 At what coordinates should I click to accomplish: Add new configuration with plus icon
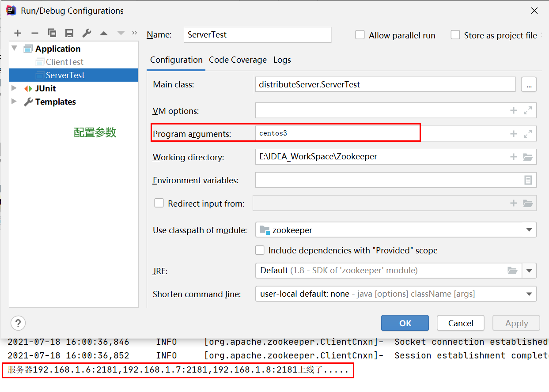[18, 33]
